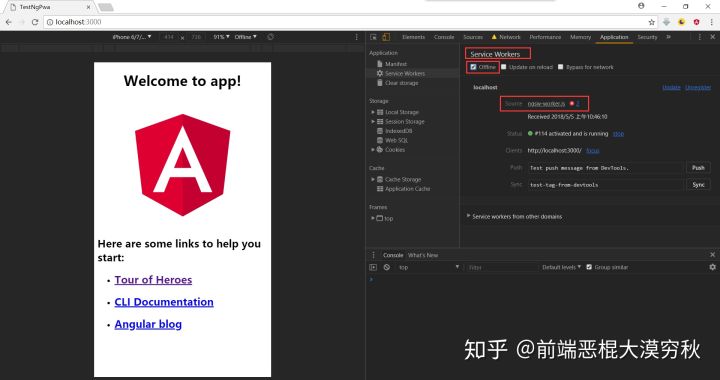Open the ngsw-worker.js source link
The height and width of the screenshot is (380, 720).
coord(546,104)
